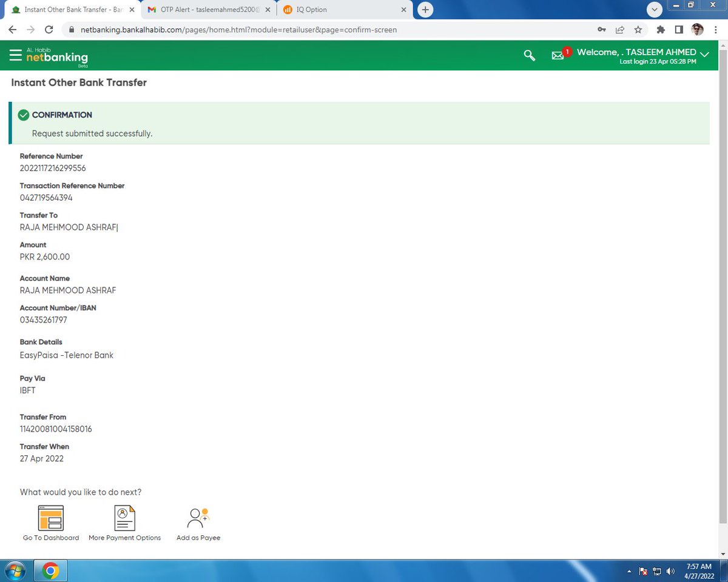The image size is (728, 582).
Task: Click the transfer date 27 Apr 2022
Action: [x=42, y=459]
